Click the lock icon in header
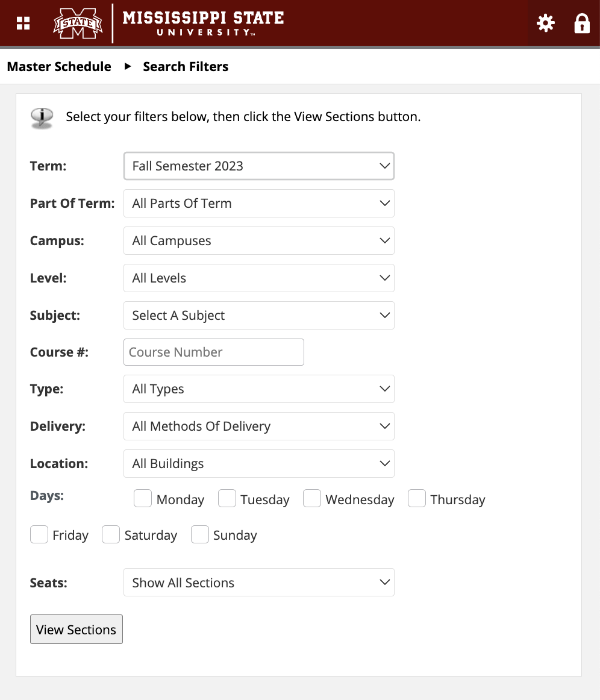 click(582, 23)
